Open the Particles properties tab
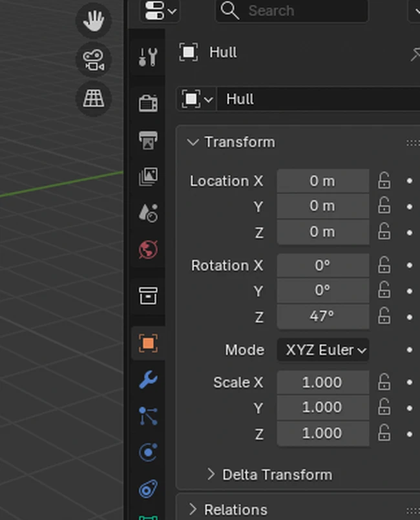 click(148, 416)
